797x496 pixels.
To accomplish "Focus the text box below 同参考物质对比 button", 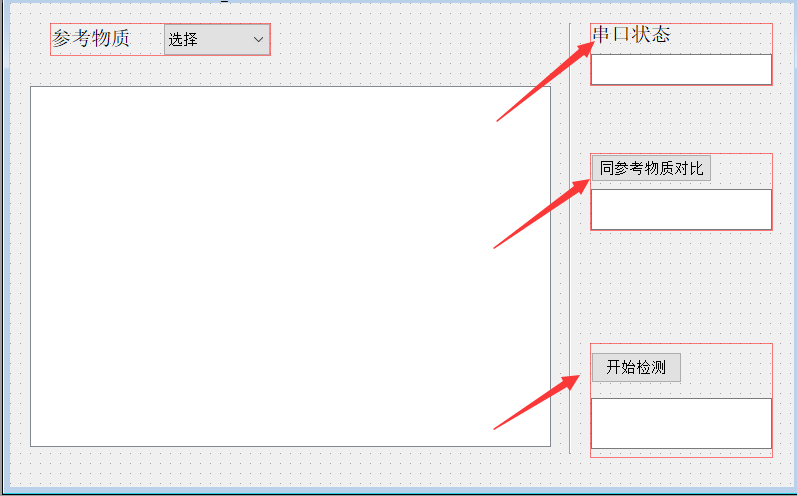I will (x=681, y=209).
